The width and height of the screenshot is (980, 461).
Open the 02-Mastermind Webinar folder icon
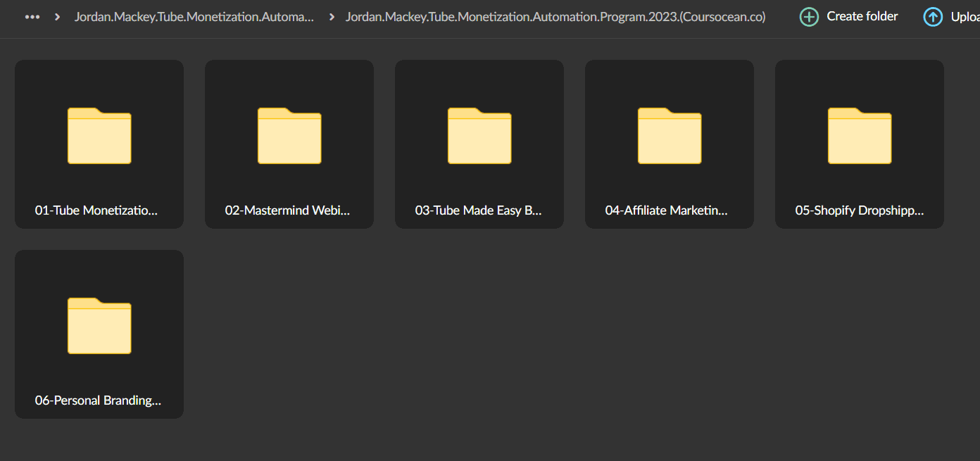[x=289, y=136]
